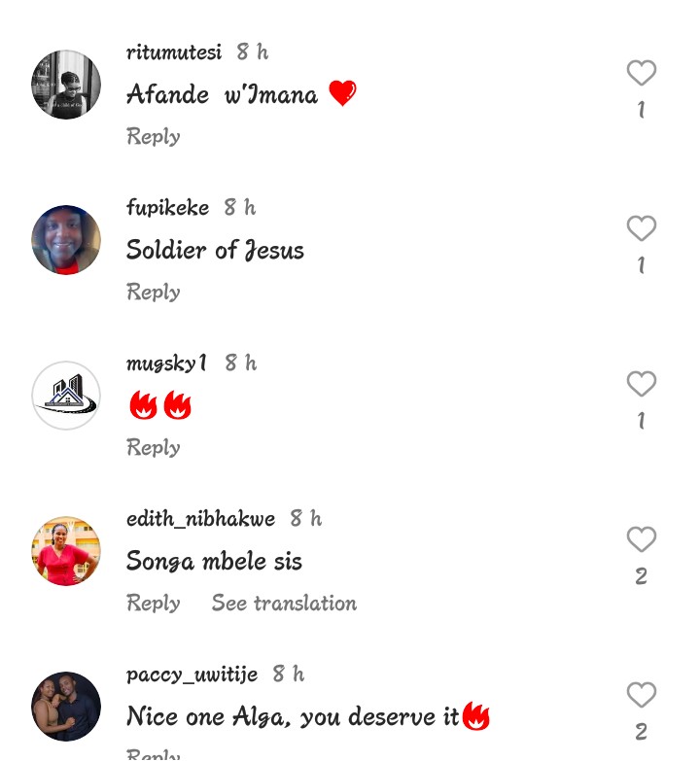
Task: View mugsky1's house logo avatar
Action: 66,396
